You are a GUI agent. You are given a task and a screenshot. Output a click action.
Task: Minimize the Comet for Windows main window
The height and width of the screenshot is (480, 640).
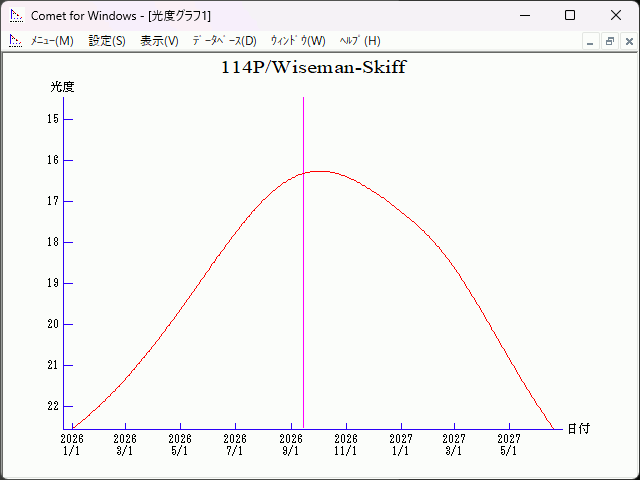pyautogui.click(x=524, y=16)
